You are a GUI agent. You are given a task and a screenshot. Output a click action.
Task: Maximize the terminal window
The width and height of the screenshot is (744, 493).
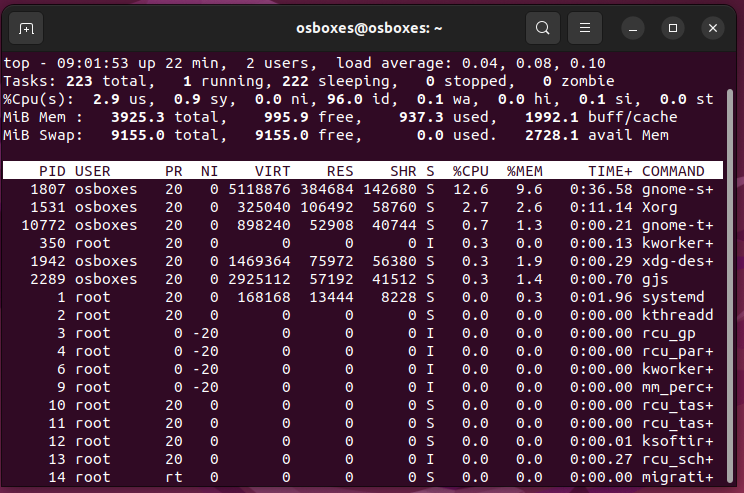(673, 28)
